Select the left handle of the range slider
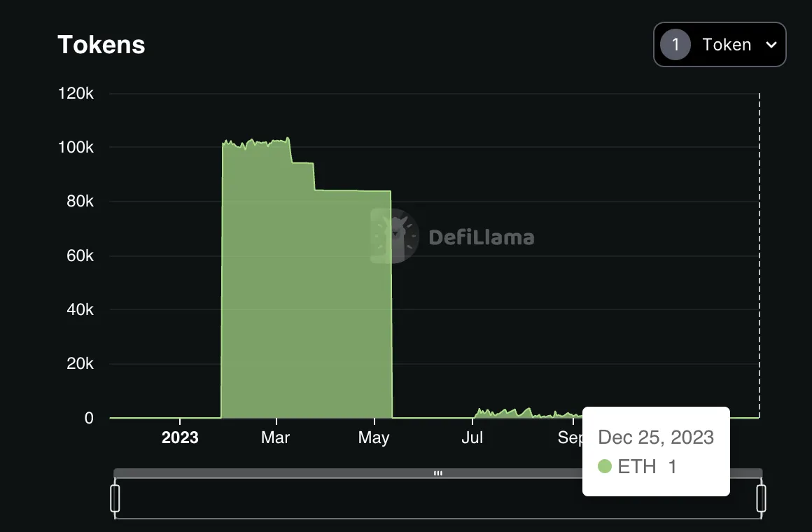Image resolution: width=812 pixels, height=532 pixels. (115, 498)
